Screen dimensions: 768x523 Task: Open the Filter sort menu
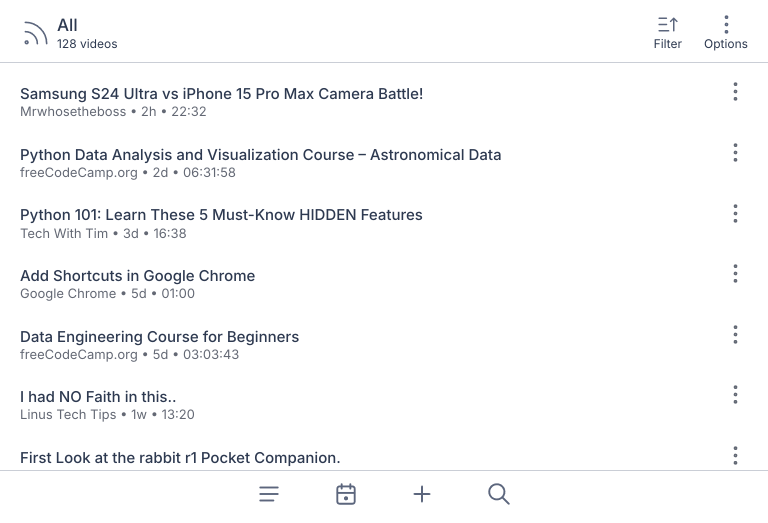[667, 33]
